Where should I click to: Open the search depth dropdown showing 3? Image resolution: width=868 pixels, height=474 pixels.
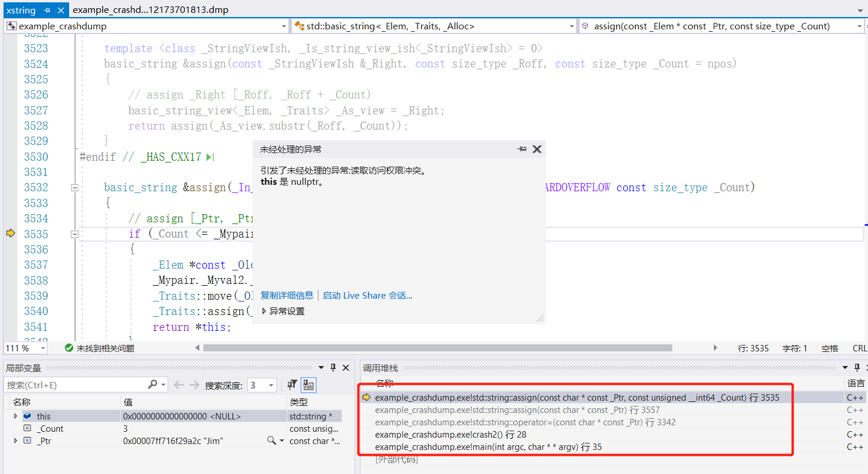tap(270, 384)
